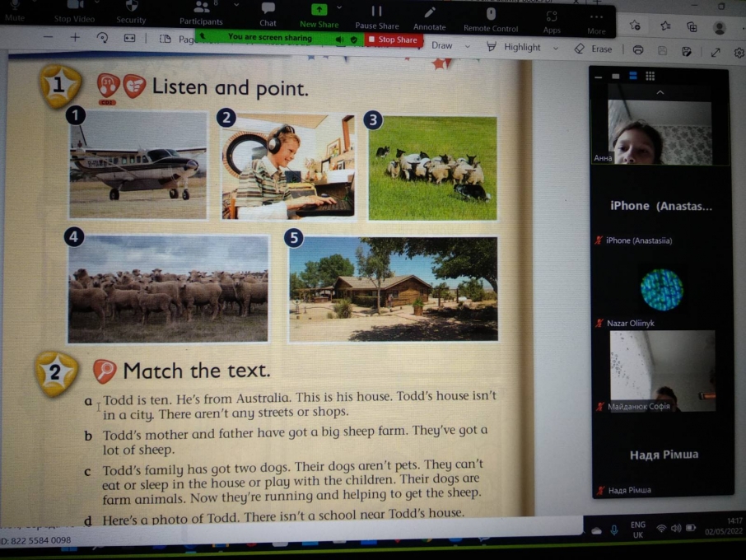Click the photo of boy with headphones
The image size is (746, 560).
(288, 167)
